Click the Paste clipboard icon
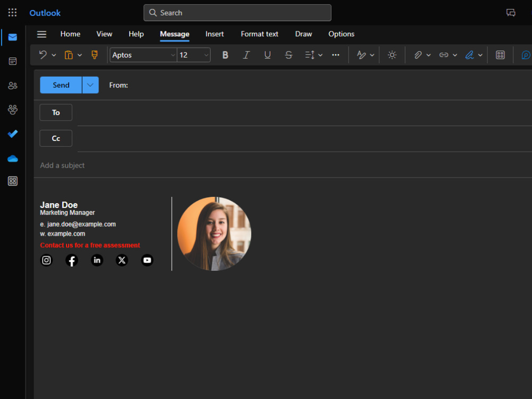Screen dimensions: 532x399 tap(69, 55)
